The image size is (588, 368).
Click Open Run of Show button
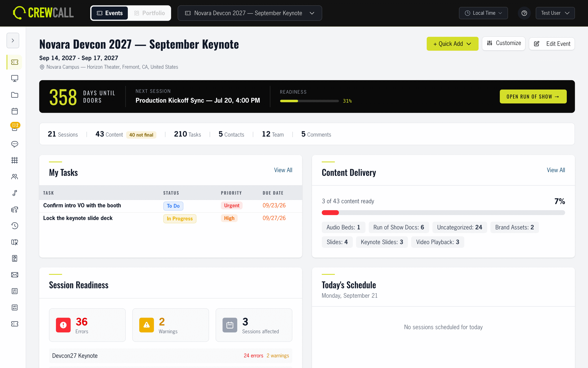533,97
